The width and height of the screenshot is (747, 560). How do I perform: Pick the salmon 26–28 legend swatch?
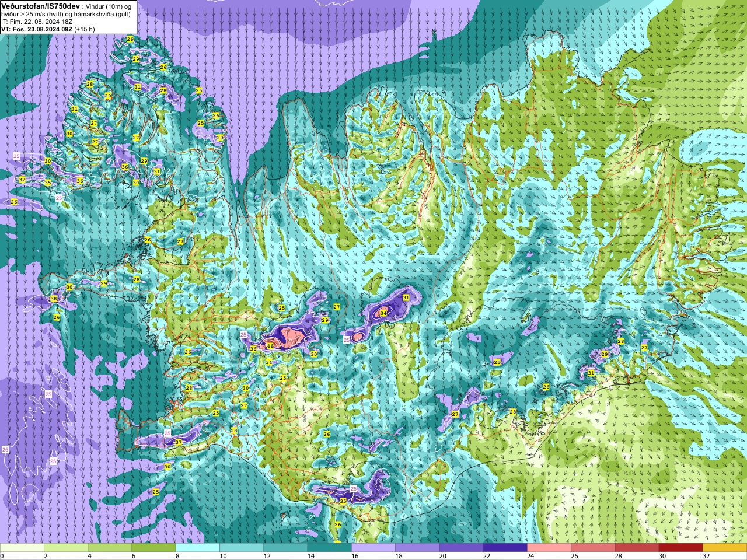point(593,548)
